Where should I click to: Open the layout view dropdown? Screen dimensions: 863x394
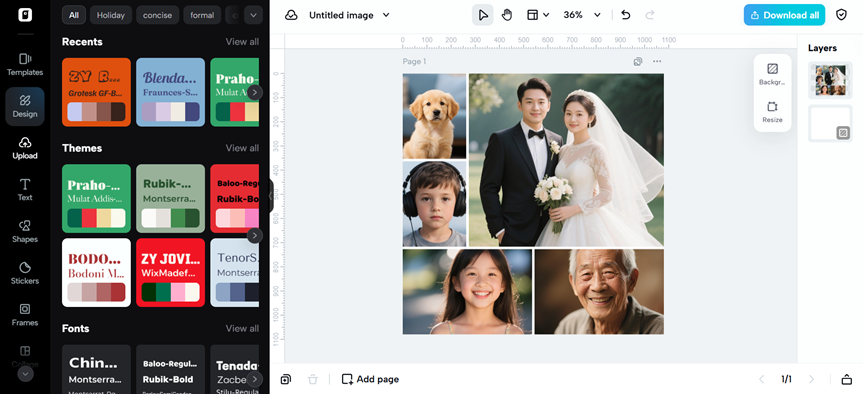click(538, 15)
